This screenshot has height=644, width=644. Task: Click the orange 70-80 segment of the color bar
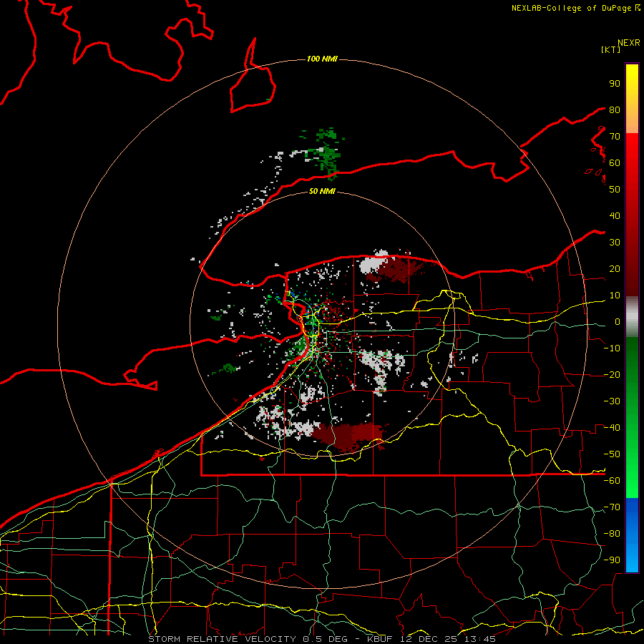(632, 121)
